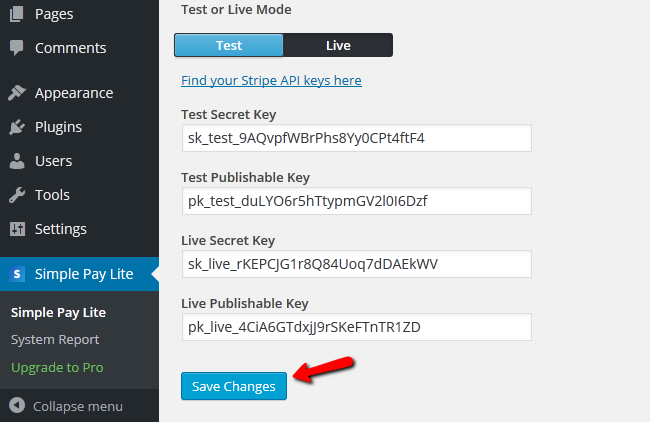Viewport: 650px width, 422px height.
Task: Switch mode toggle to Live
Action: click(338, 45)
